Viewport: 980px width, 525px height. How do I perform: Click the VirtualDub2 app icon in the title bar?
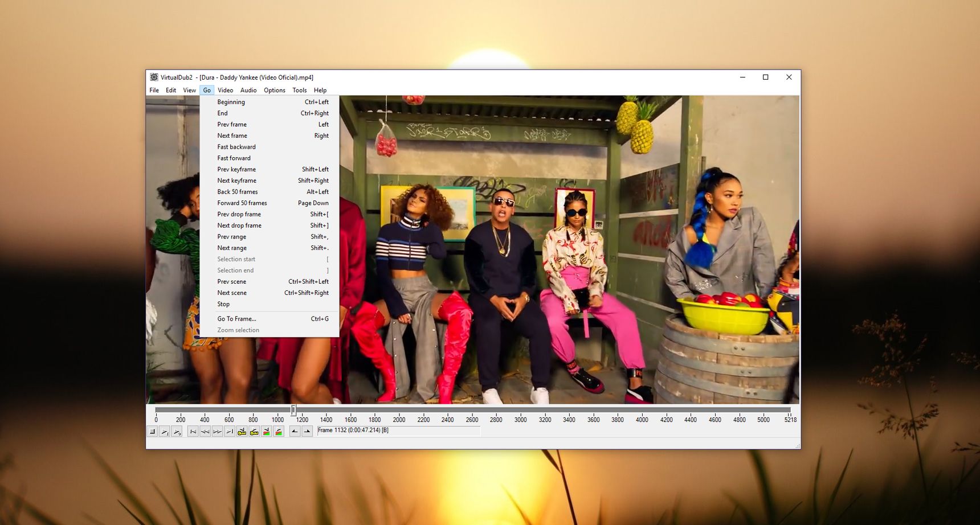154,77
